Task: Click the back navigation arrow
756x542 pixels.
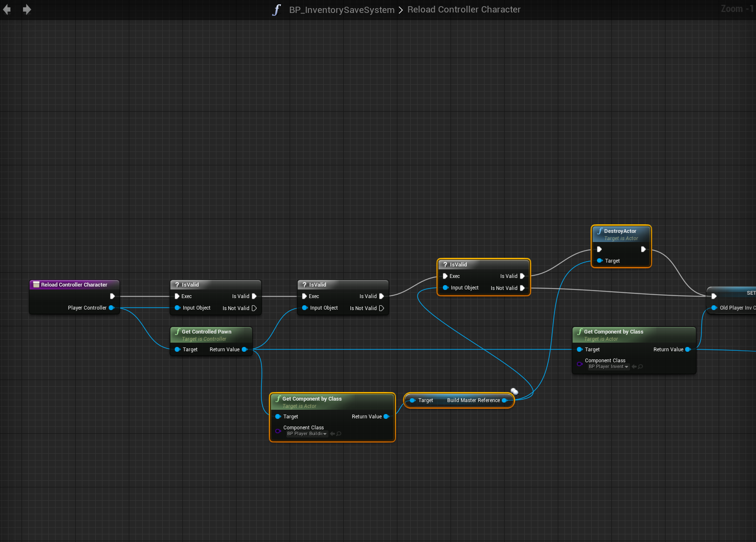Action: (x=7, y=10)
